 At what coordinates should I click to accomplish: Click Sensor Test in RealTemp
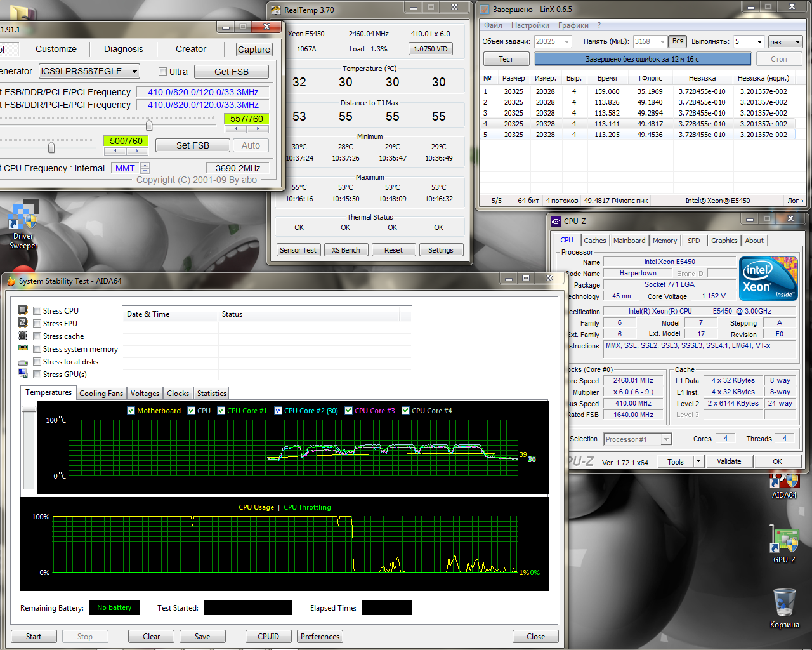click(298, 250)
